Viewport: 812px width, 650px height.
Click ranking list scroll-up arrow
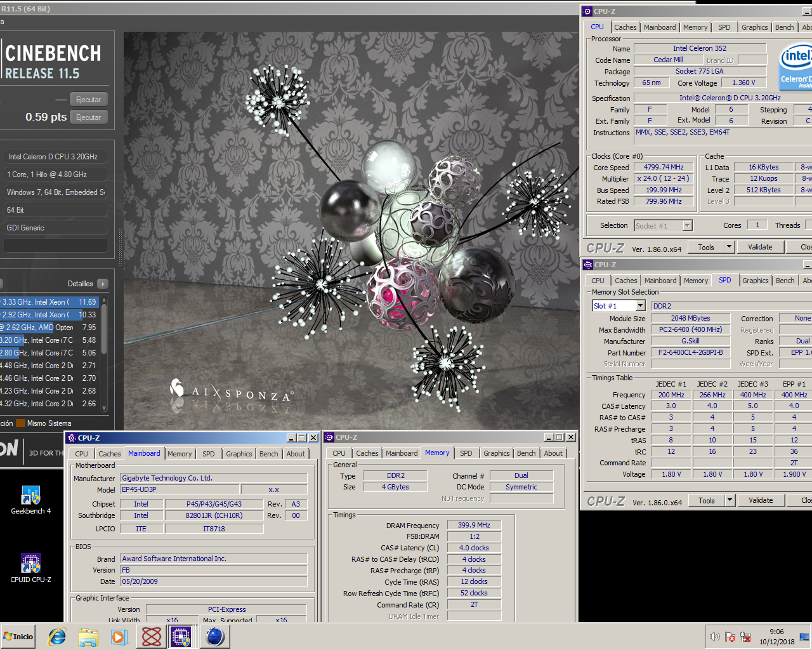104,301
